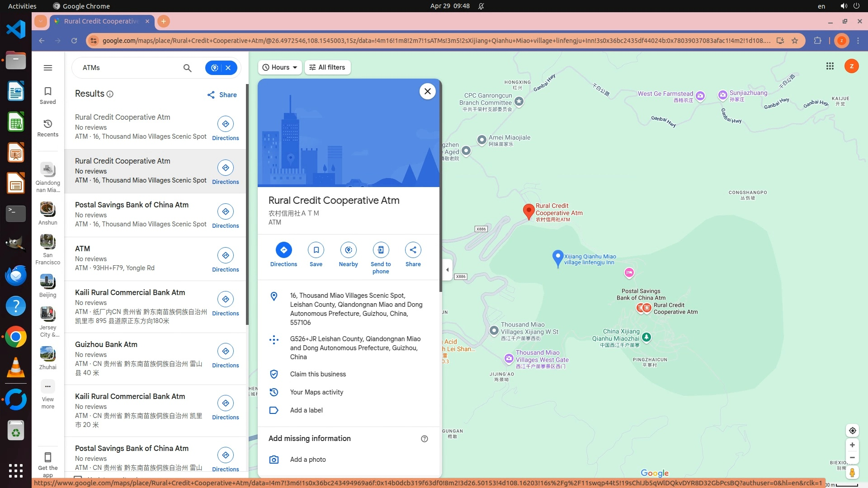Open the Google apps grid icon
This screenshot has height=488, width=868.
[x=830, y=66]
